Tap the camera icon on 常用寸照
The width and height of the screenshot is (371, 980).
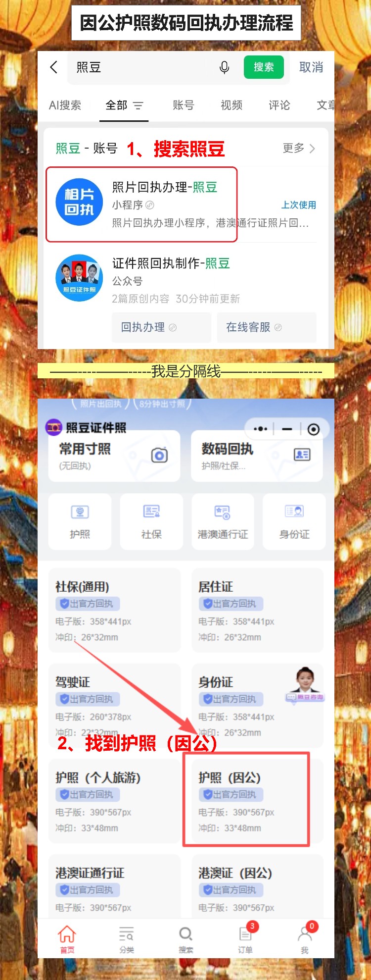pos(159,455)
